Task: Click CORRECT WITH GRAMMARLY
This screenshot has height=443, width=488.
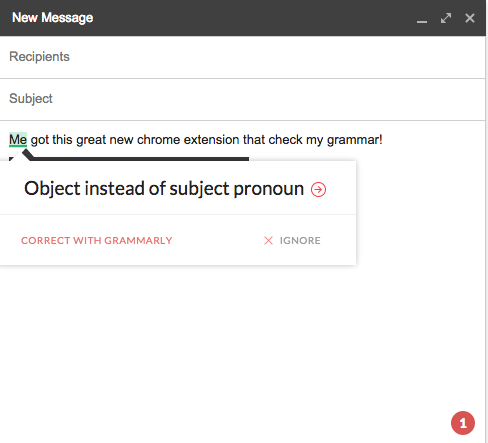Action: [x=96, y=240]
